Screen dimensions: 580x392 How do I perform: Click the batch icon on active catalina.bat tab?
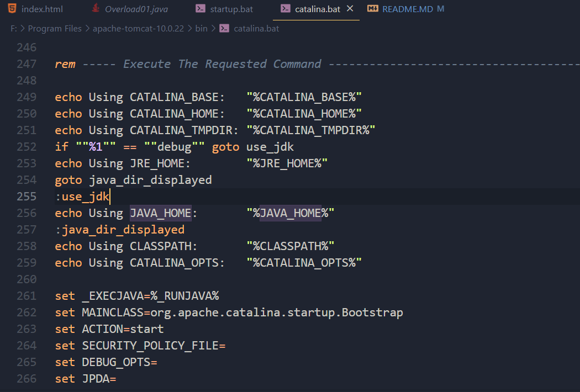click(x=285, y=9)
